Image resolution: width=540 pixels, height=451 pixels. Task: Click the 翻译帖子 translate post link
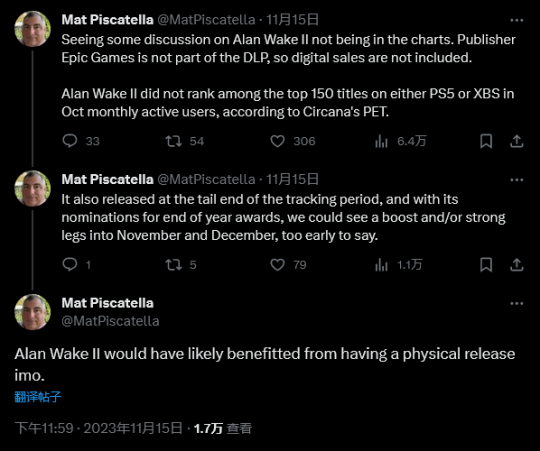38,397
